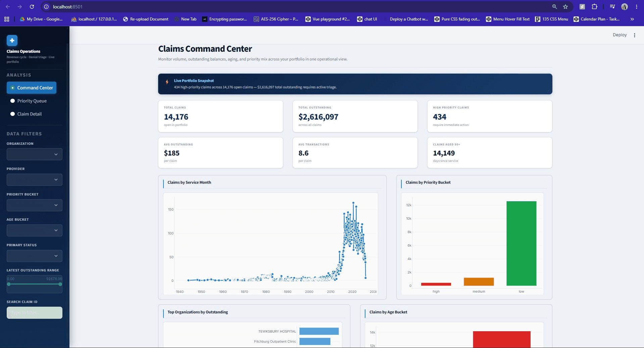
Task: Open the New Tab bookmark
Action: tap(185, 19)
